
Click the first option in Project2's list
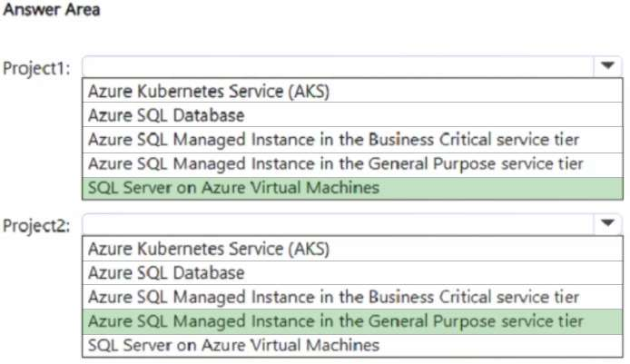click(209, 248)
